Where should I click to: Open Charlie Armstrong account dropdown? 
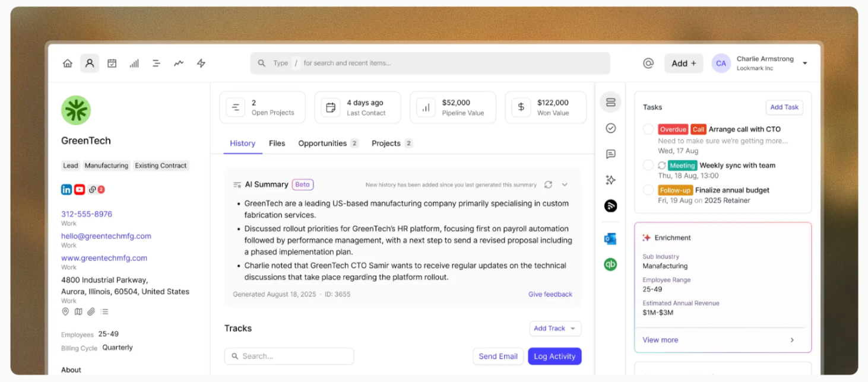pos(805,63)
